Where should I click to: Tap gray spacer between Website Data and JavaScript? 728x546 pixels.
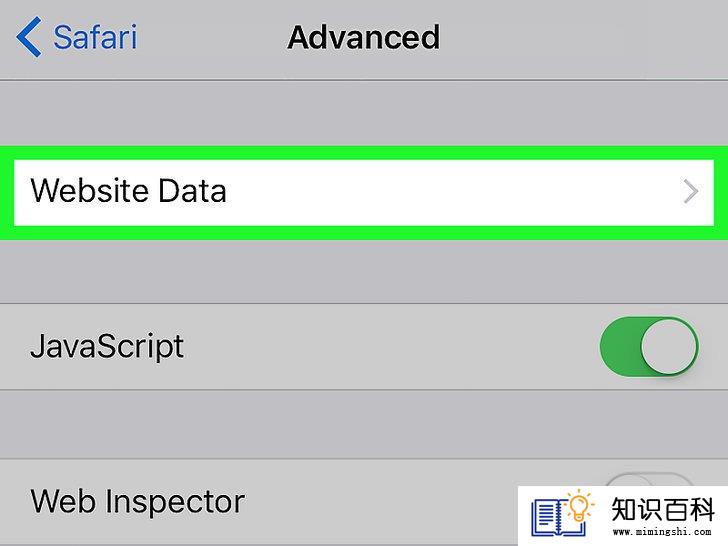364,272
